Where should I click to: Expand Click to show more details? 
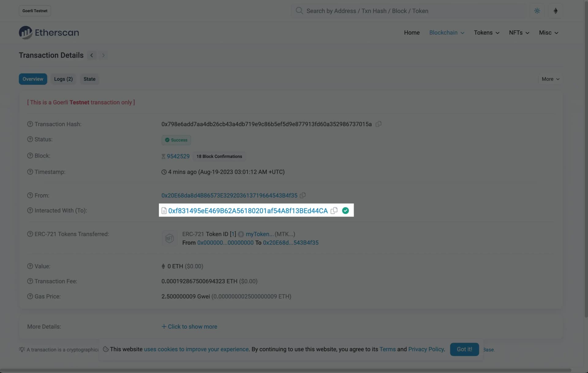point(189,326)
